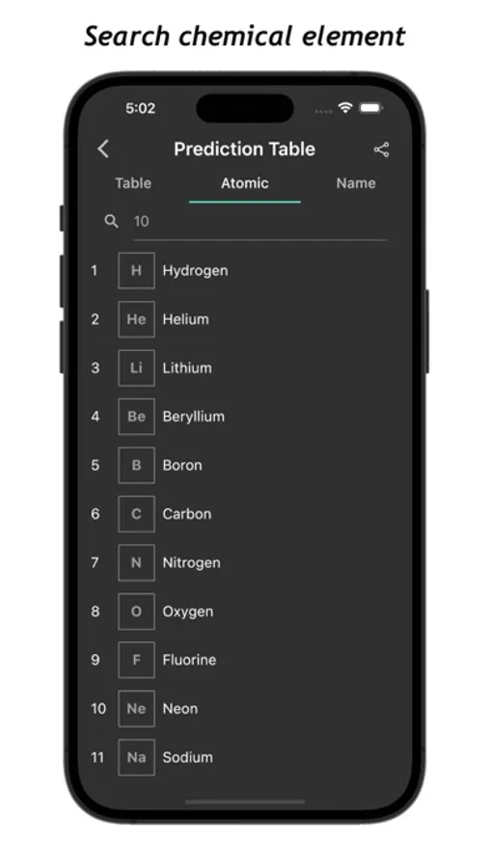Open the Nitrogen list entry
The image size is (489, 868).
pyautogui.click(x=245, y=563)
